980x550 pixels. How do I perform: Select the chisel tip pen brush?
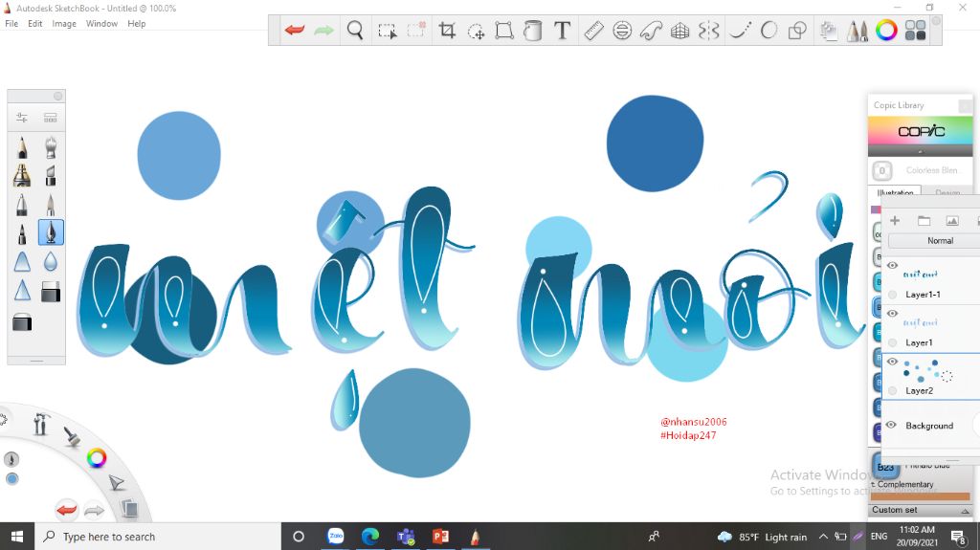[x=51, y=176]
